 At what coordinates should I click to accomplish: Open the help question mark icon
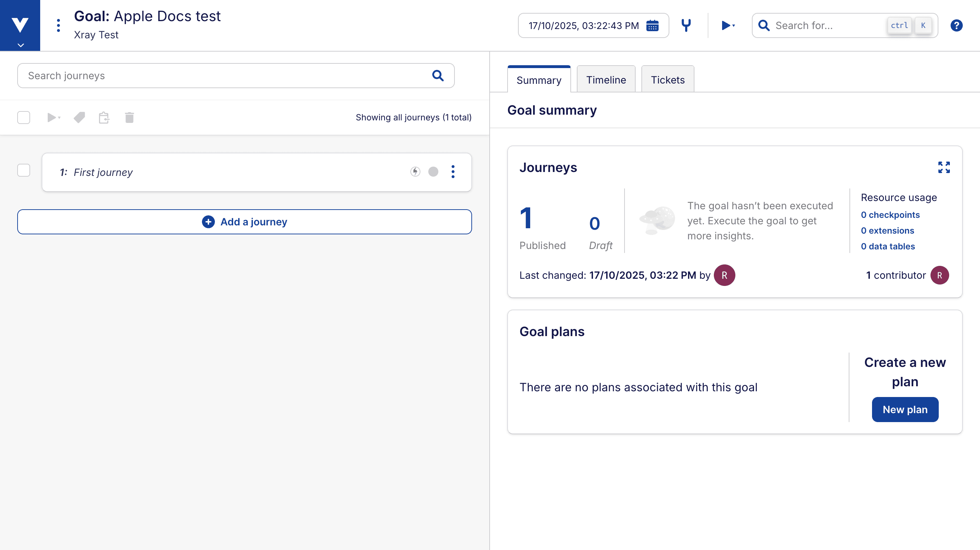tap(956, 25)
